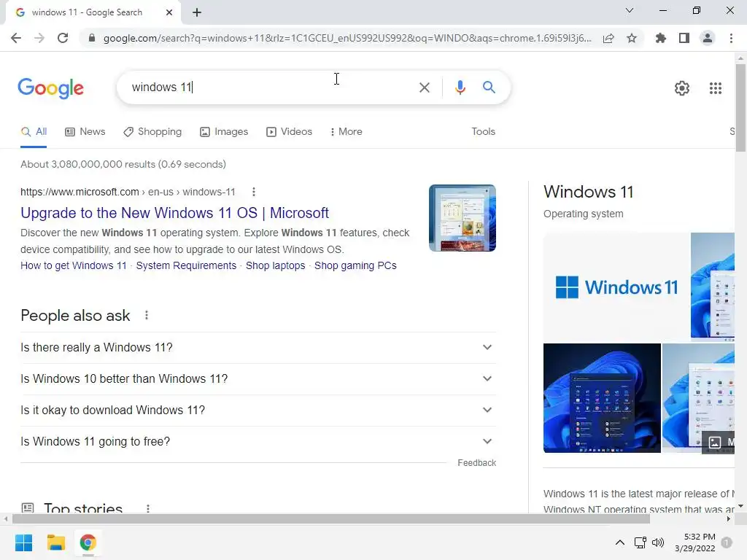Image resolution: width=747 pixels, height=560 pixels.
Task: Open the Chrome profile avatar
Action: [708, 38]
